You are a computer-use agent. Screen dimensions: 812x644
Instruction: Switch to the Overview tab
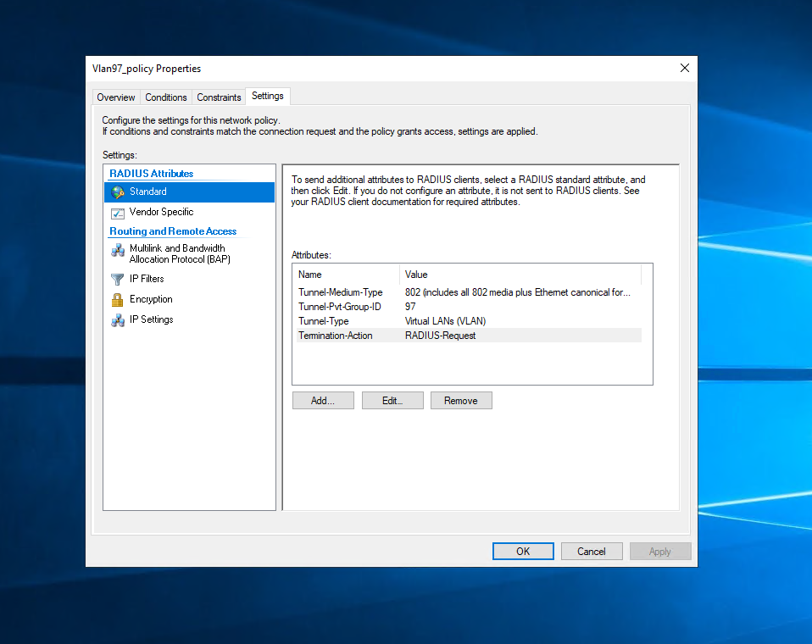[116, 97]
